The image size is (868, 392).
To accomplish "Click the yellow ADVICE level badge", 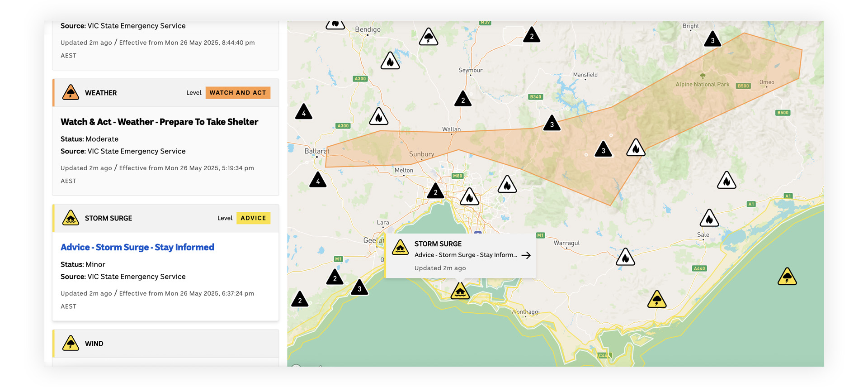I will click(253, 218).
